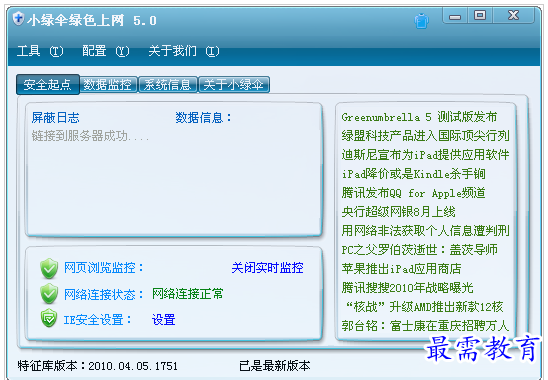Switch to the 系统信息 tab
Image resolution: width=548 pixels, height=380 pixels.
[x=168, y=85]
